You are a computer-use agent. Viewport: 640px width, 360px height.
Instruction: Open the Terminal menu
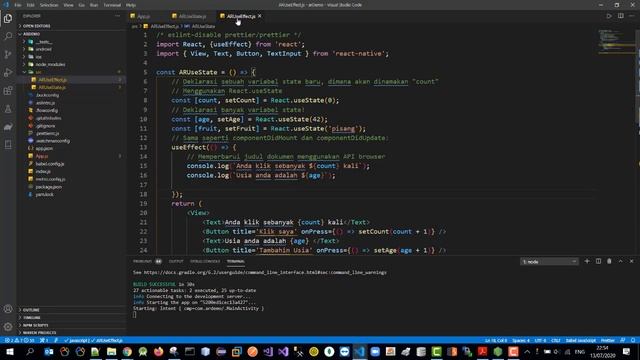pos(112,5)
